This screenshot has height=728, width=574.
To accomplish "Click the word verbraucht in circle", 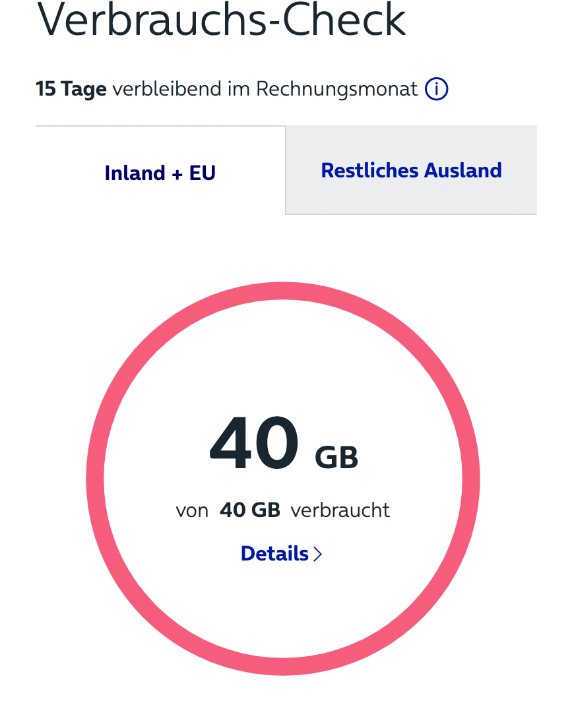I will coord(340,510).
